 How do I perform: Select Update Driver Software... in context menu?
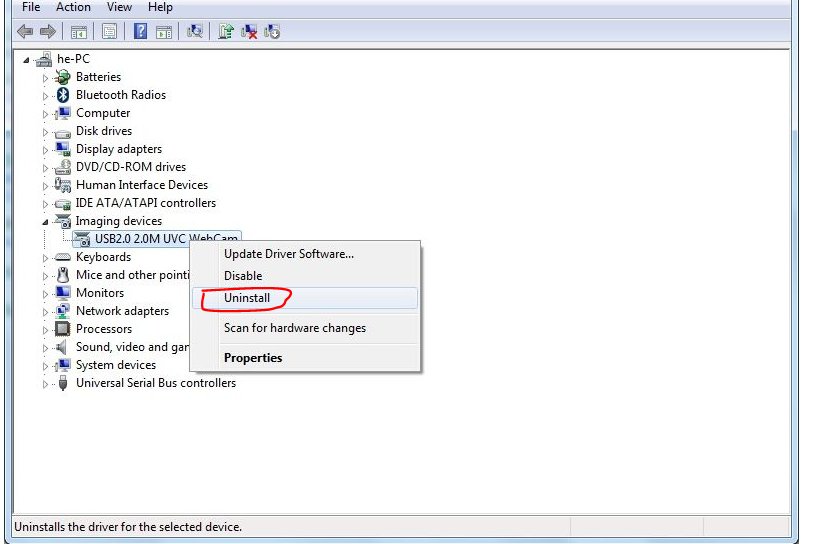pyautogui.click(x=288, y=254)
